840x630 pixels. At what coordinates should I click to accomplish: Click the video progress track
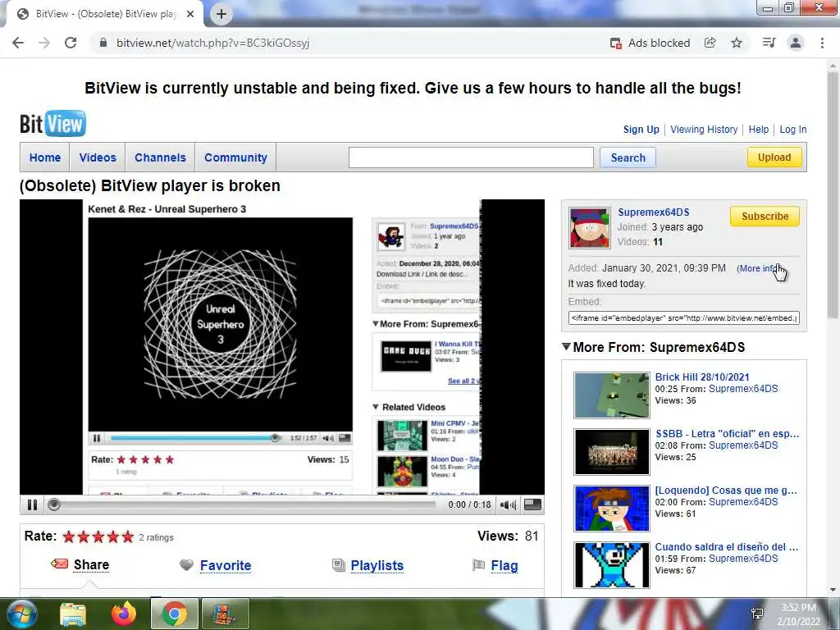(249, 504)
